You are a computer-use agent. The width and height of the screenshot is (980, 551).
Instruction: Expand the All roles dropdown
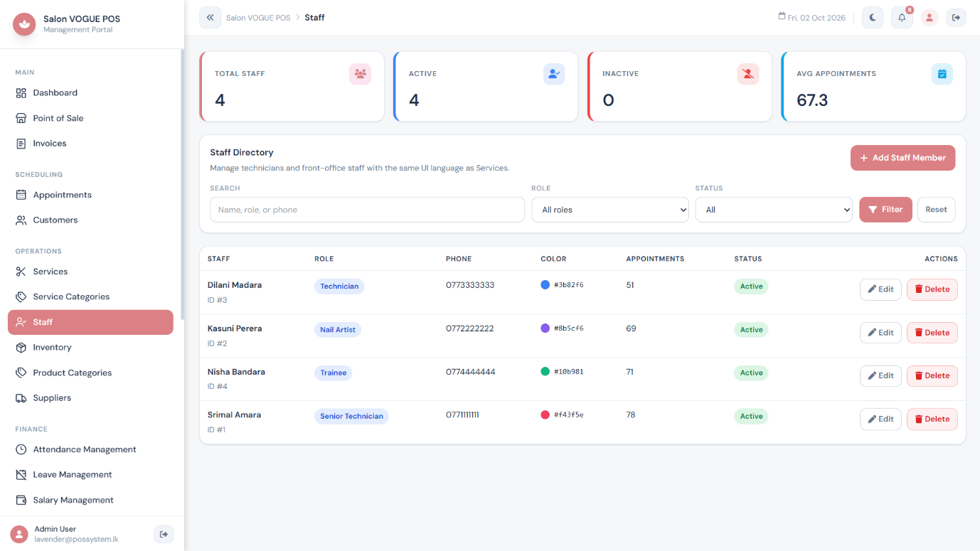click(x=610, y=210)
